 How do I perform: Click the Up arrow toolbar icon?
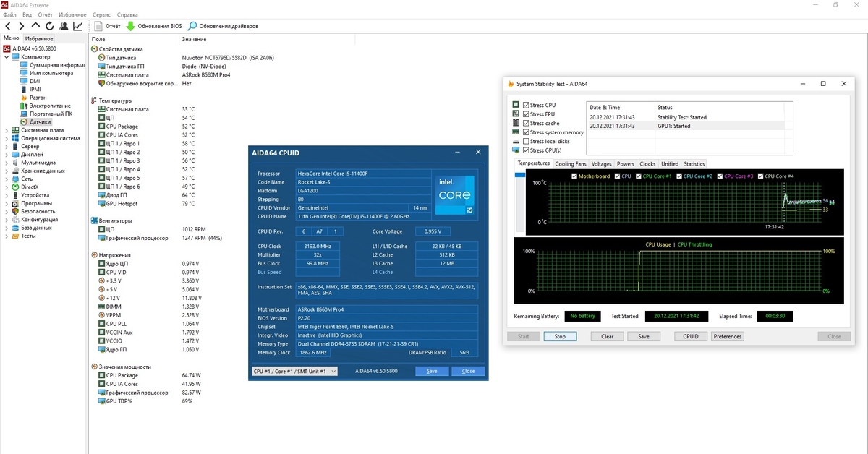coord(35,26)
